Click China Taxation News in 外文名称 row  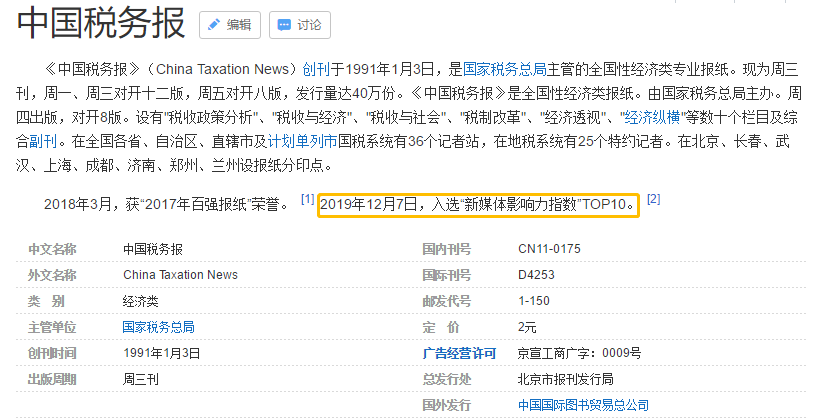click(x=180, y=274)
